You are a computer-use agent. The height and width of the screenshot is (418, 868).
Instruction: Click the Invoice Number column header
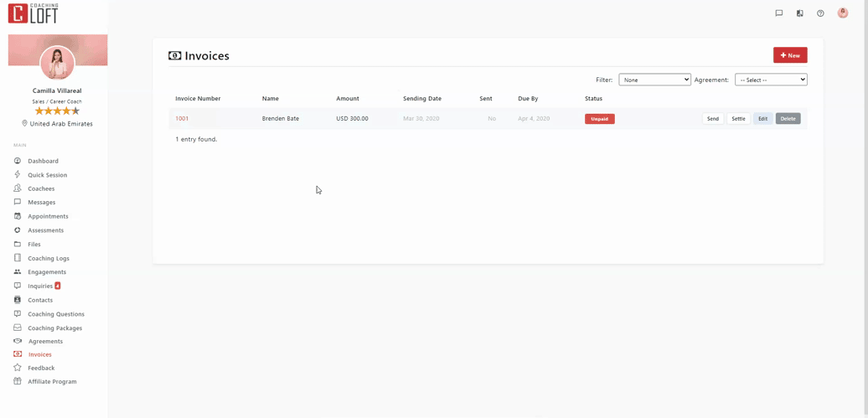tap(199, 99)
